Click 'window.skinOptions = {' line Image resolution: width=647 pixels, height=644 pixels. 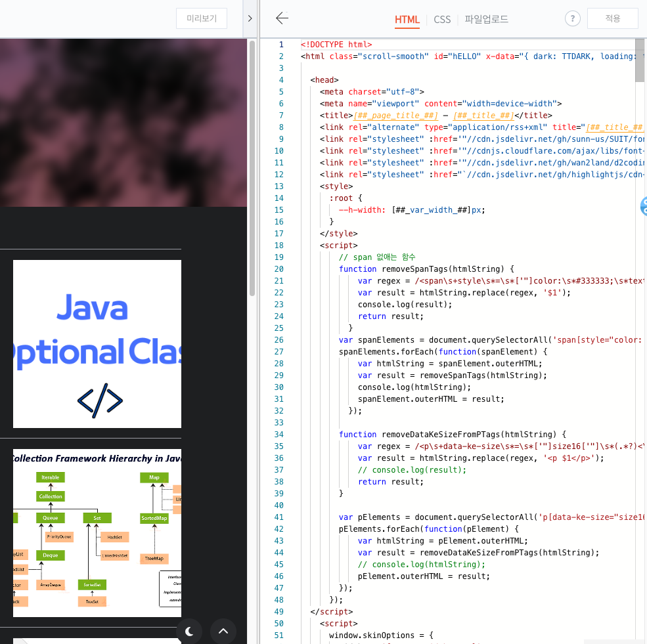[x=381, y=635]
